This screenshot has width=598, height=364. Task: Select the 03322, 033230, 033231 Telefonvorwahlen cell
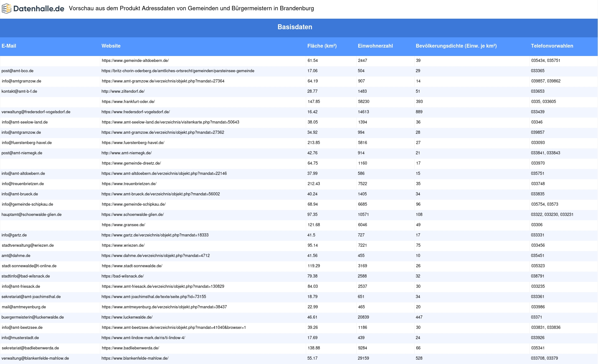click(552, 215)
